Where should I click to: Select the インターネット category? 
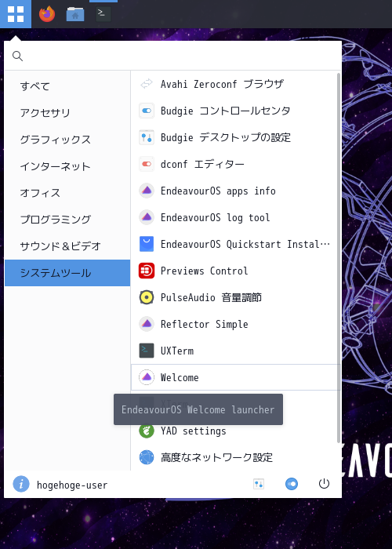[67, 166]
